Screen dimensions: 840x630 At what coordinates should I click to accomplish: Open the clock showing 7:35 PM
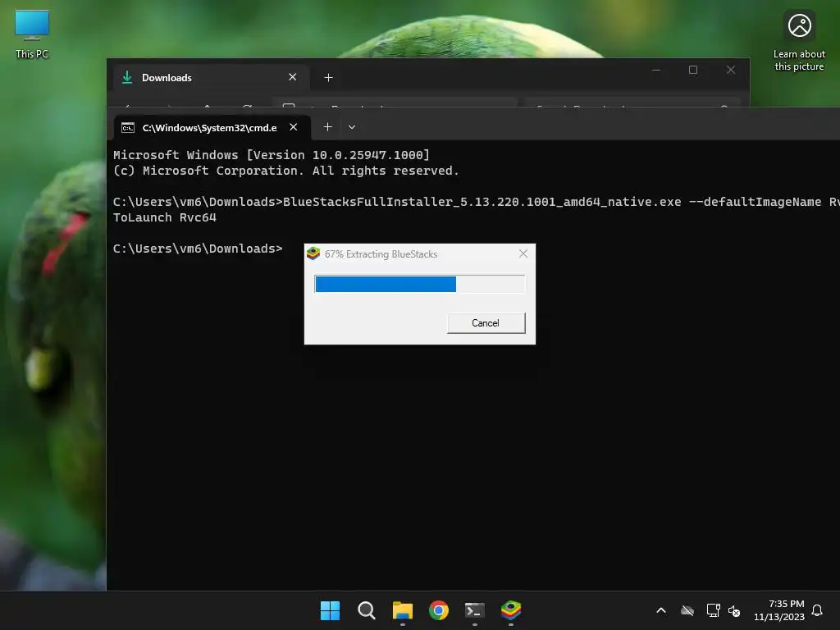pyautogui.click(x=779, y=610)
